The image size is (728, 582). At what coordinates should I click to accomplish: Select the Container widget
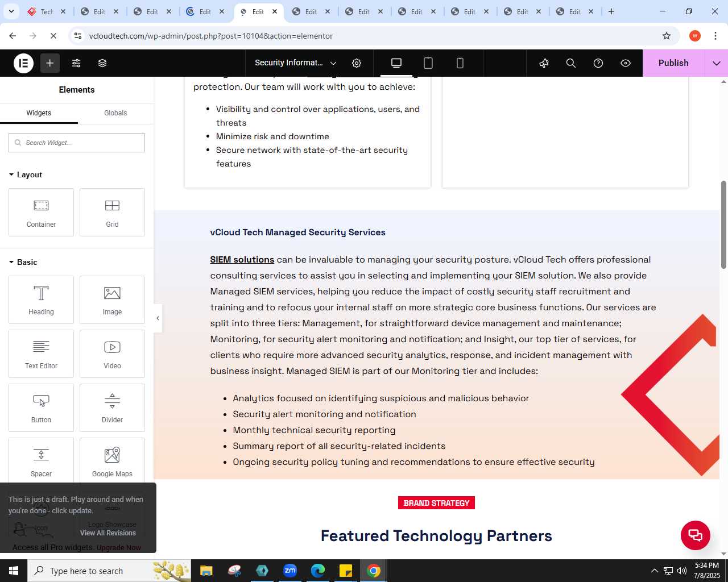(x=41, y=213)
